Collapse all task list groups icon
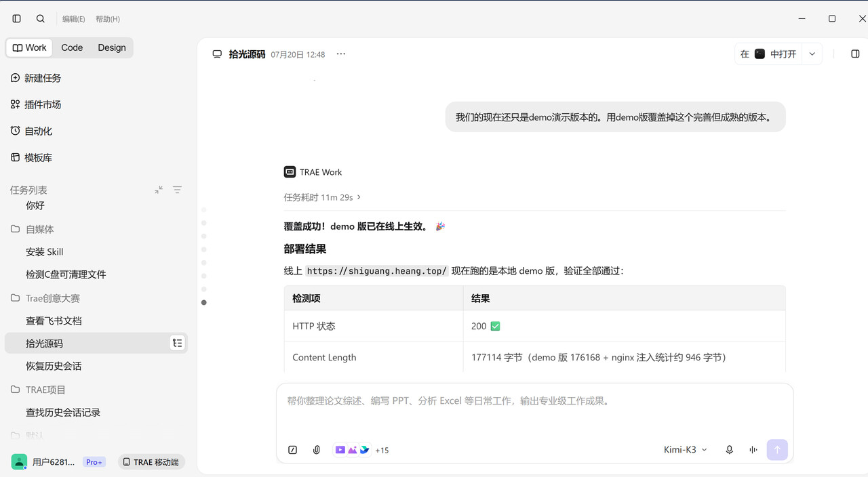Viewport: 868px width, 477px height. click(159, 190)
